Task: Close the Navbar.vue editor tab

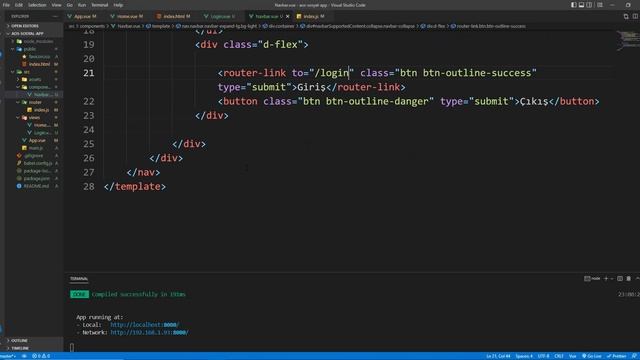Action: (x=287, y=16)
